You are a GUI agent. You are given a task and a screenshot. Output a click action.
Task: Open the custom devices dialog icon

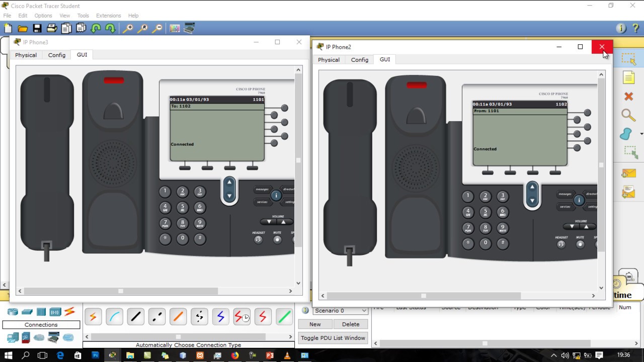[x=189, y=29]
